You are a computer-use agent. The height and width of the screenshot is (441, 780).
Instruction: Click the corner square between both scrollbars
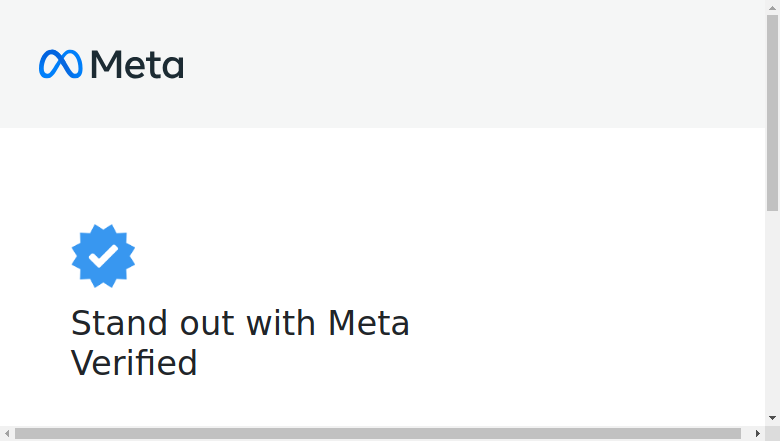pos(772,434)
